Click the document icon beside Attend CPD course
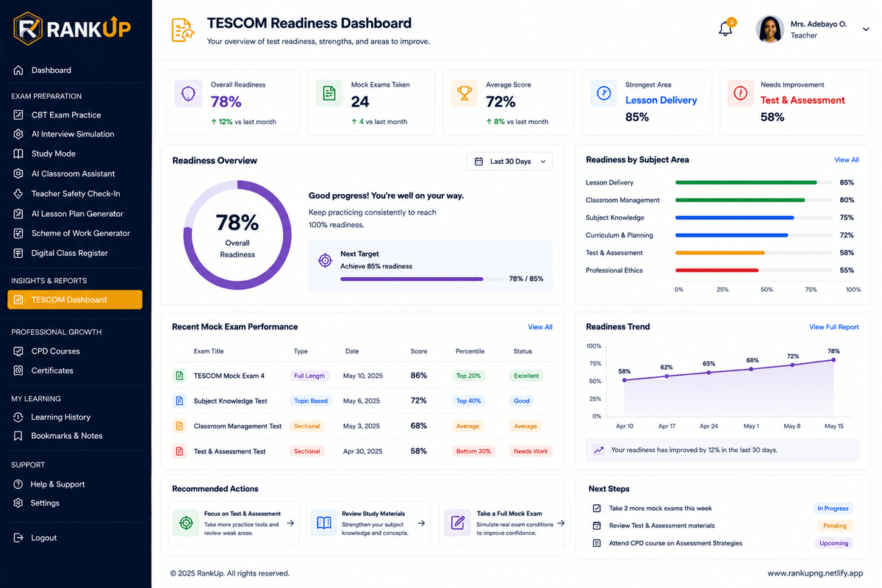882x588 pixels. [x=597, y=543]
